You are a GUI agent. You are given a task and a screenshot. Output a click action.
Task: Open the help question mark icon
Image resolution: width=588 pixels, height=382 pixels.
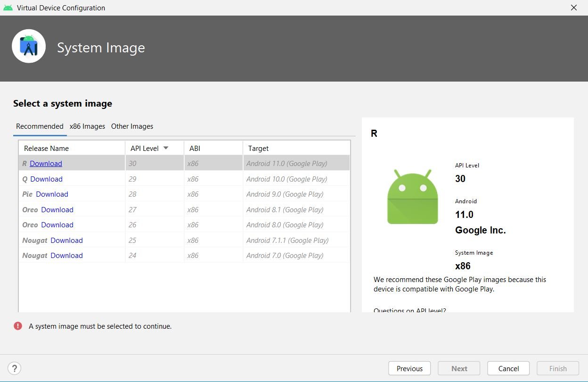pyautogui.click(x=15, y=368)
